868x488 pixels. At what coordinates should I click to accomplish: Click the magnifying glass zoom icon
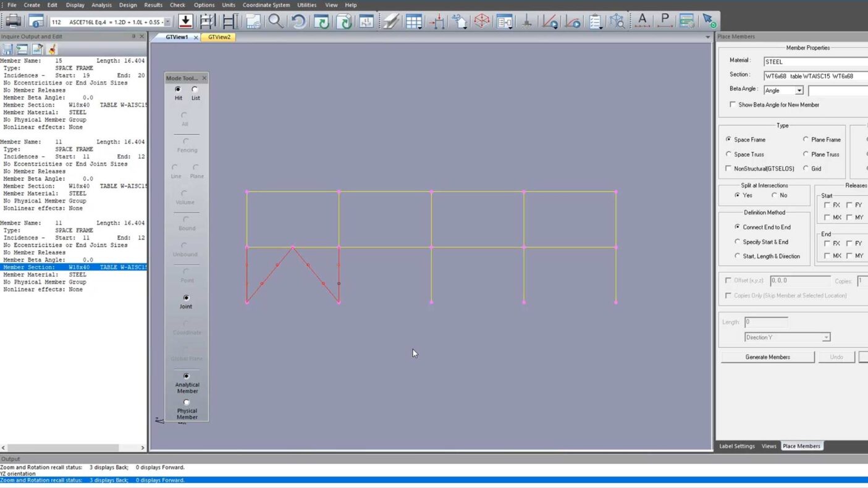tap(276, 21)
